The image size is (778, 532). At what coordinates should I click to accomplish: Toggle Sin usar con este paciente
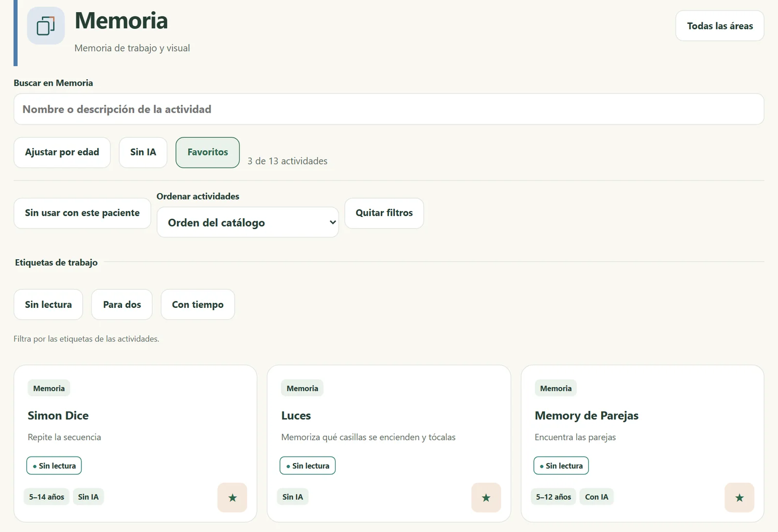(x=82, y=213)
